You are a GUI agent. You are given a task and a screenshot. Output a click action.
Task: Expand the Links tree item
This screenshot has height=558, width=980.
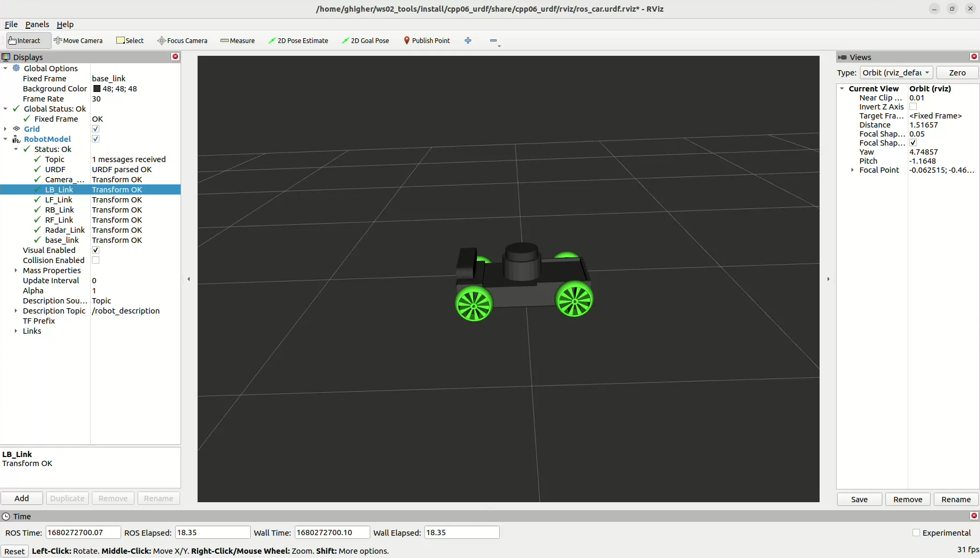pos(16,331)
